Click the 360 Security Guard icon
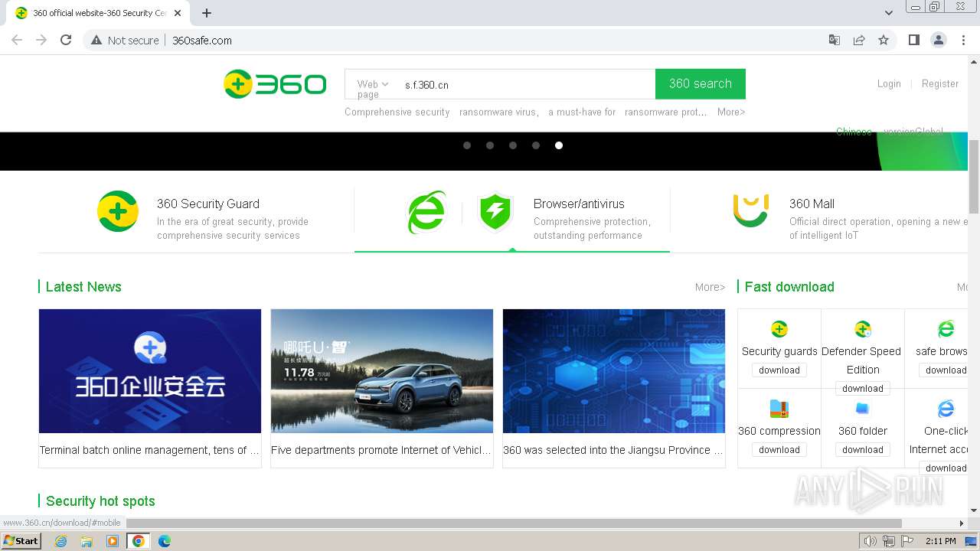Screen dimensions: 980x551 point(118,211)
